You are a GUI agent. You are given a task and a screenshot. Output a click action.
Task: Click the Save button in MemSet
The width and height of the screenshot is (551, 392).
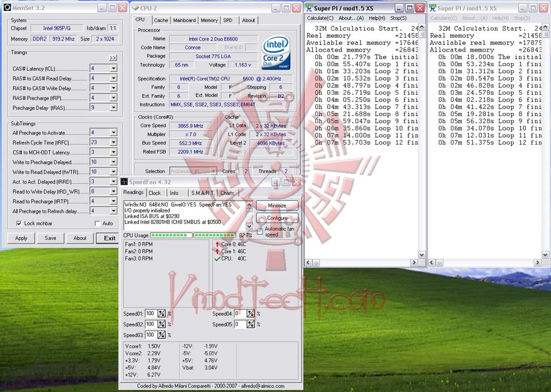point(50,238)
